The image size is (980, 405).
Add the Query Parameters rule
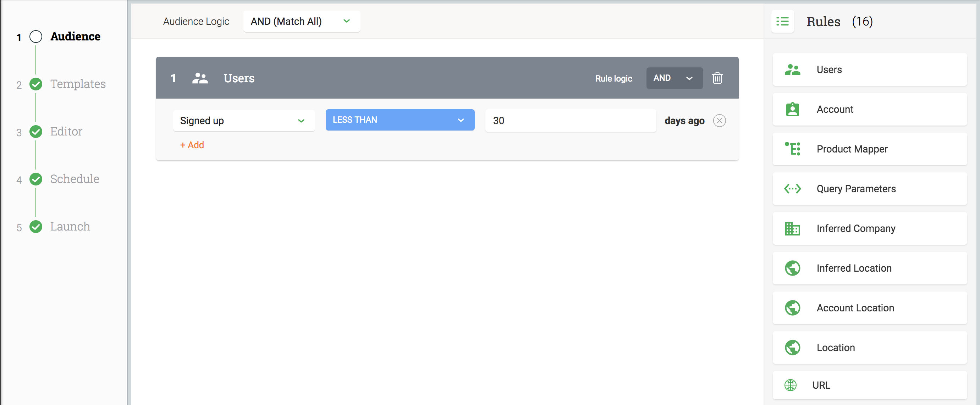click(x=869, y=189)
